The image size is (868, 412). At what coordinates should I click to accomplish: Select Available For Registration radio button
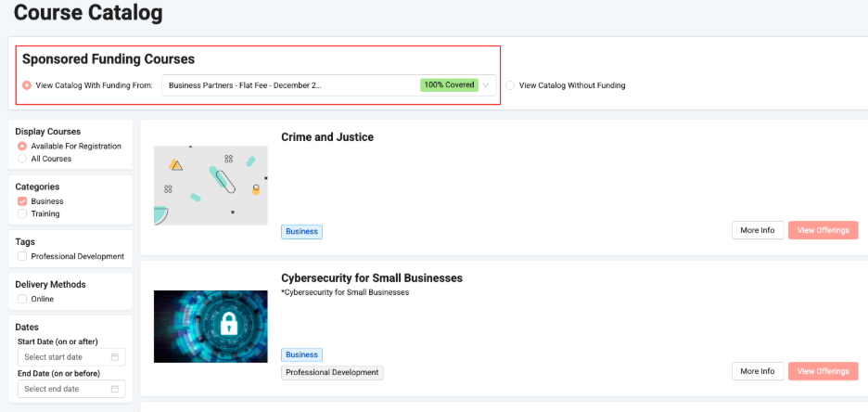pos(22,147)
